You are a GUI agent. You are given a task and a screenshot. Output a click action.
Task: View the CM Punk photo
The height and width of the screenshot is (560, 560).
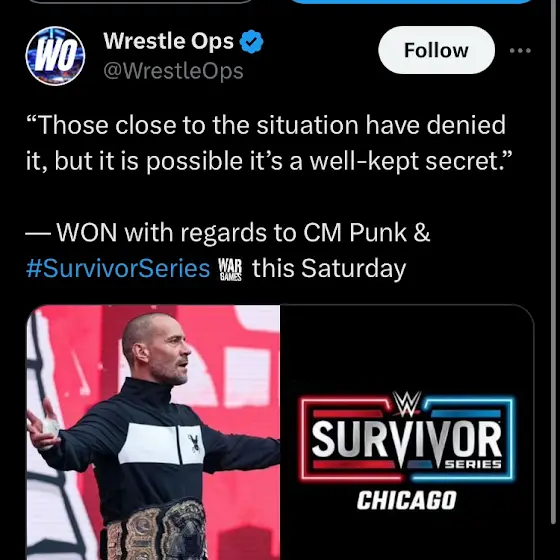[153, 432]
